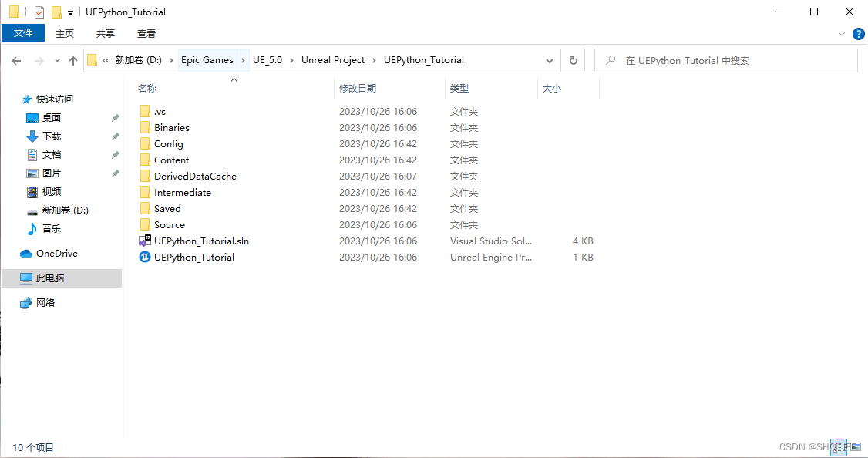Click the Music note icon in sidebar
This screenshot has height=458, width=868.
[x=32, y=228]
